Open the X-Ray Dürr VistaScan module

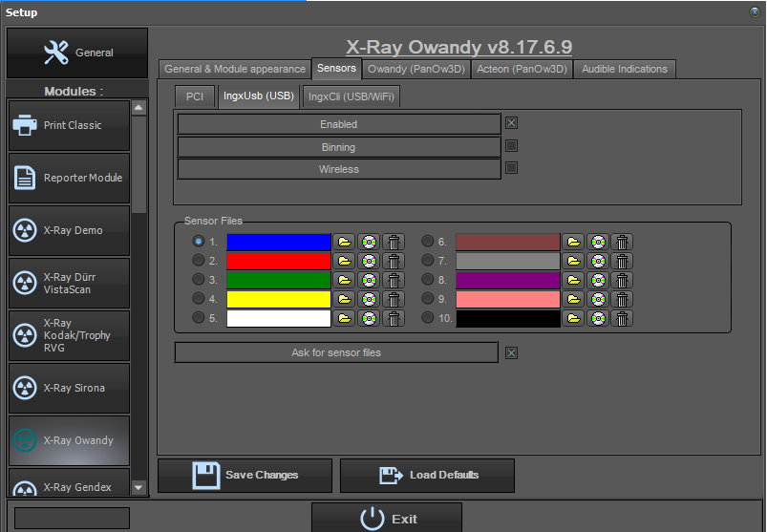[x=69, y=283]
